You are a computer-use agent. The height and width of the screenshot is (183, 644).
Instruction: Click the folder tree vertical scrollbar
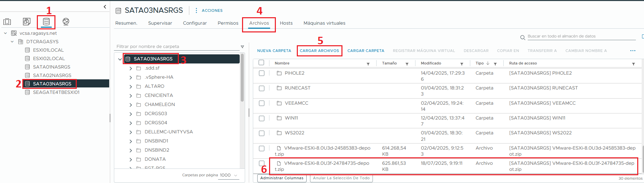(x=242, y=78)
